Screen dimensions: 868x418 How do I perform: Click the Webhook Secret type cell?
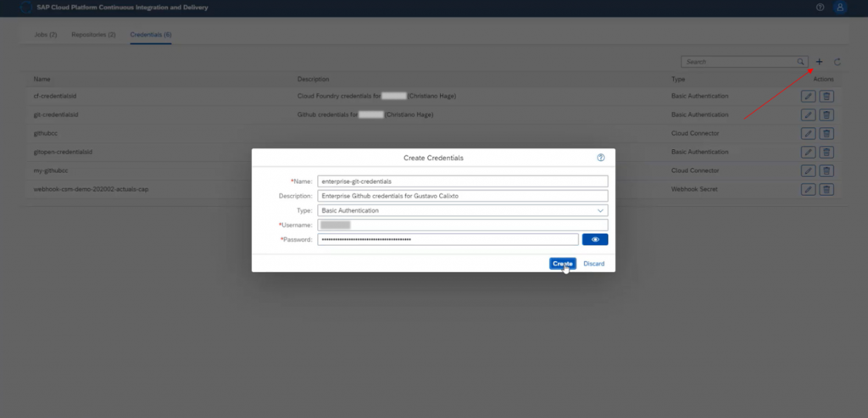[694, 189]
